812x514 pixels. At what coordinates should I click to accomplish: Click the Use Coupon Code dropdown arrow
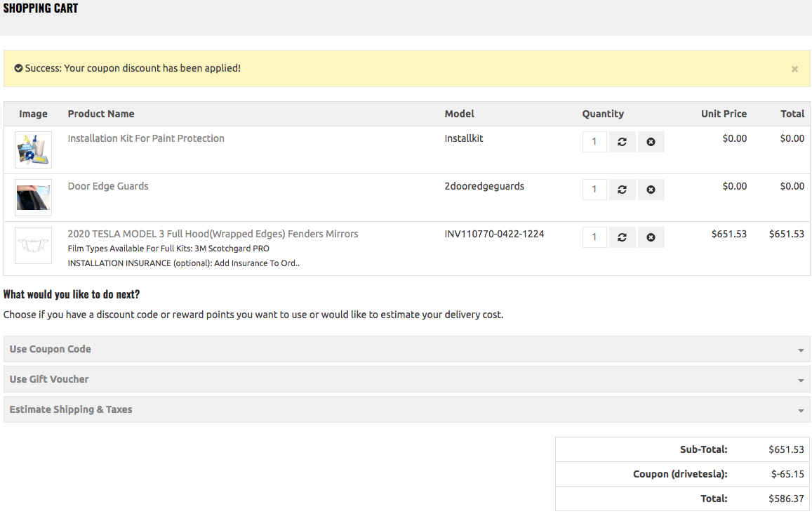pos(801,350)
